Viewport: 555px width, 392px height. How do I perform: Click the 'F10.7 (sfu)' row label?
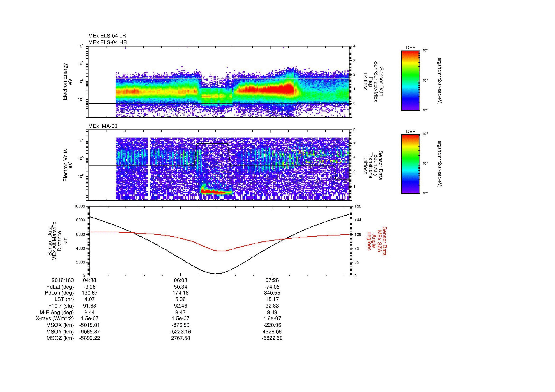61,306
